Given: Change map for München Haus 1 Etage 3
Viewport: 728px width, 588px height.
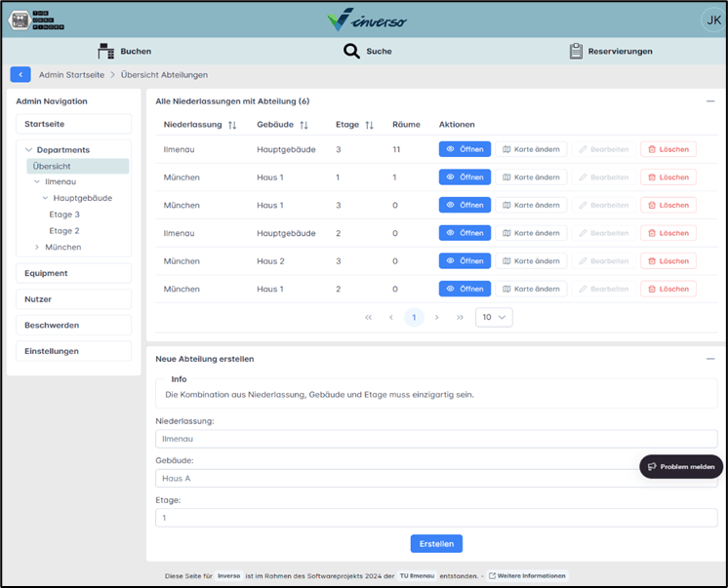Looking at the screenshot, I should (x=531, y=205).
